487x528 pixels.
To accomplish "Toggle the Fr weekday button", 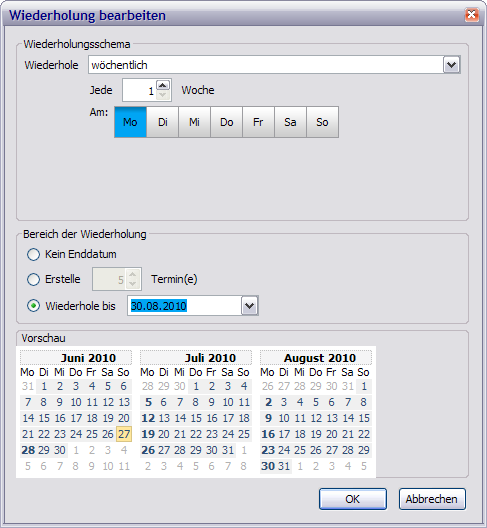I will tap(258, 122).
